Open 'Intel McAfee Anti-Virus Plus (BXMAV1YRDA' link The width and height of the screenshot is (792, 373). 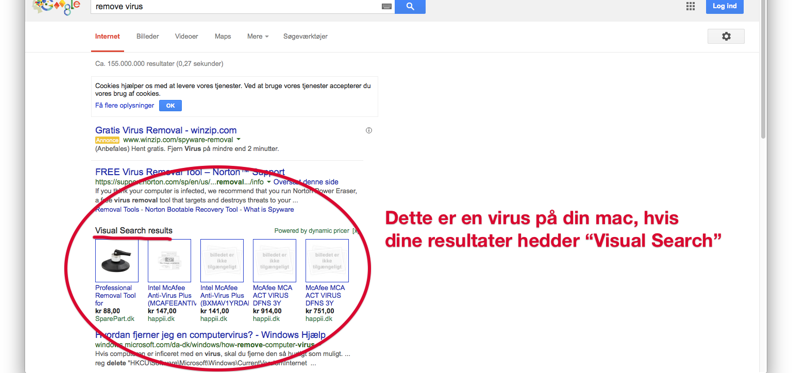[x=224, y=296]
